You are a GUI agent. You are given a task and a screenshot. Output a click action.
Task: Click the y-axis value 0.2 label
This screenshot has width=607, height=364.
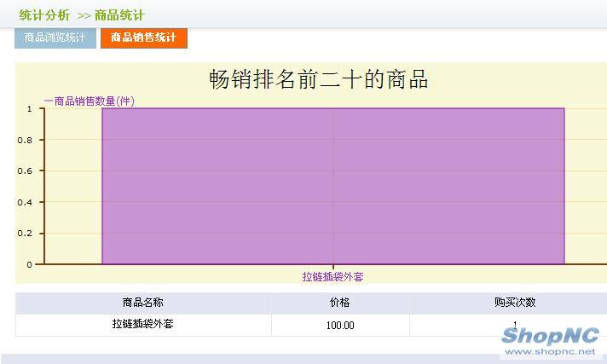(x=26, y=234)
